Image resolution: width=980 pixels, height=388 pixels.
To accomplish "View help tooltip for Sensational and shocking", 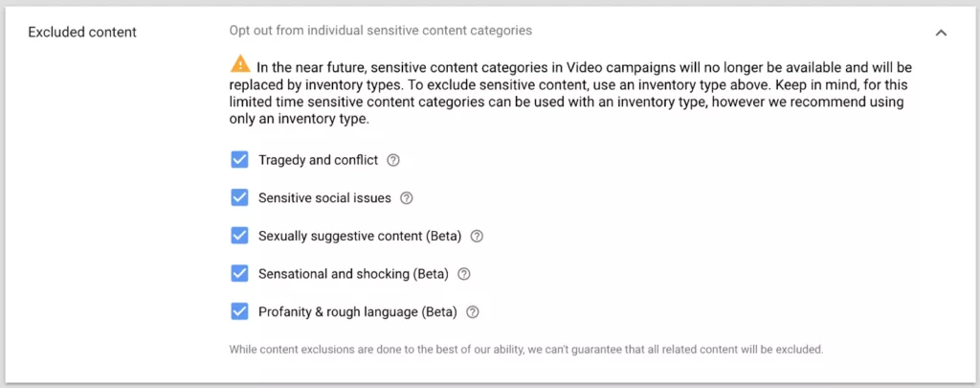I will [x=464, y=274].
